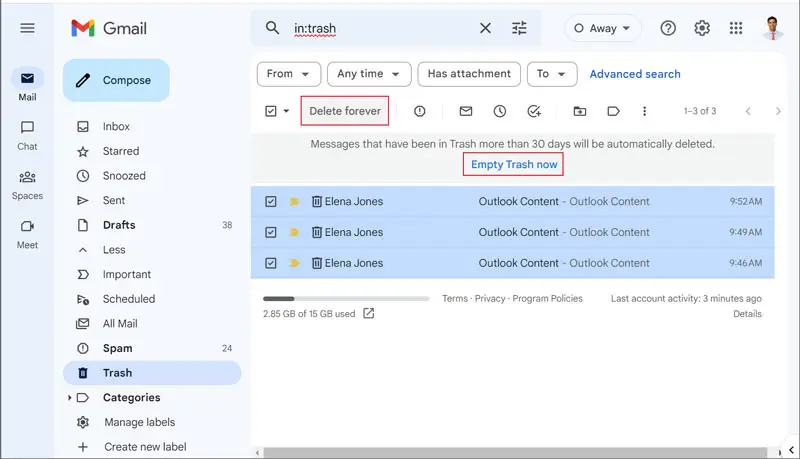Open the Any time filter dropdown
The image size is (800, 459).
369,74
